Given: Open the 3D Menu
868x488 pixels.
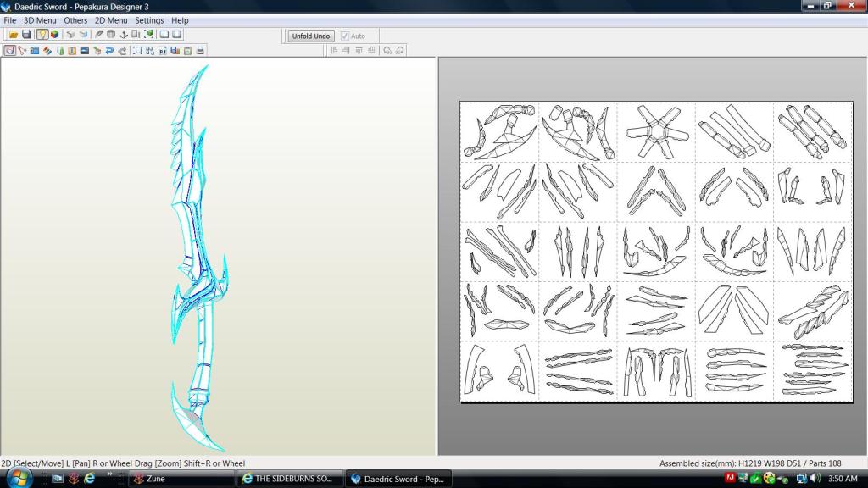Looking at the screenshot, I should [x=40, y=20].
